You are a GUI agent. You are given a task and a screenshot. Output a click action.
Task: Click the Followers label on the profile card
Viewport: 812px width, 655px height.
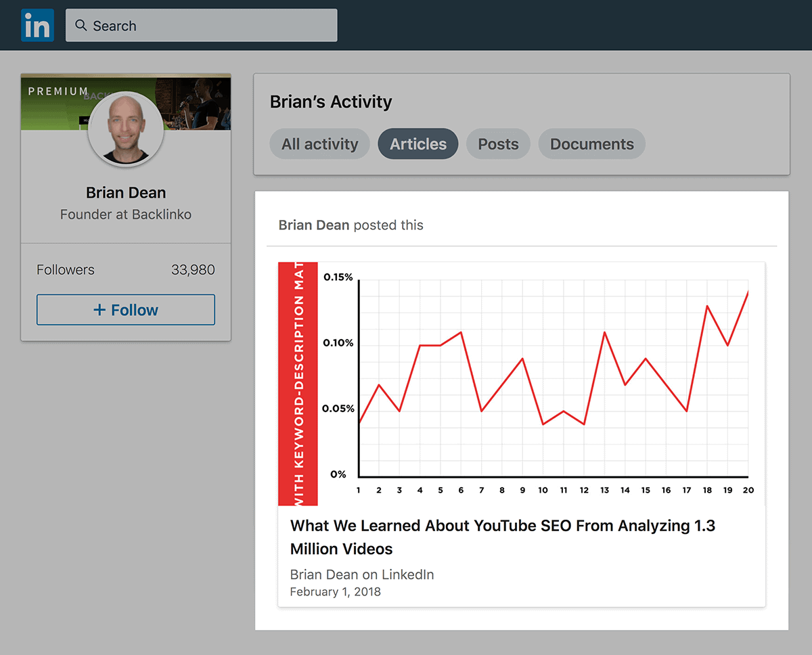tap(65, 269)
